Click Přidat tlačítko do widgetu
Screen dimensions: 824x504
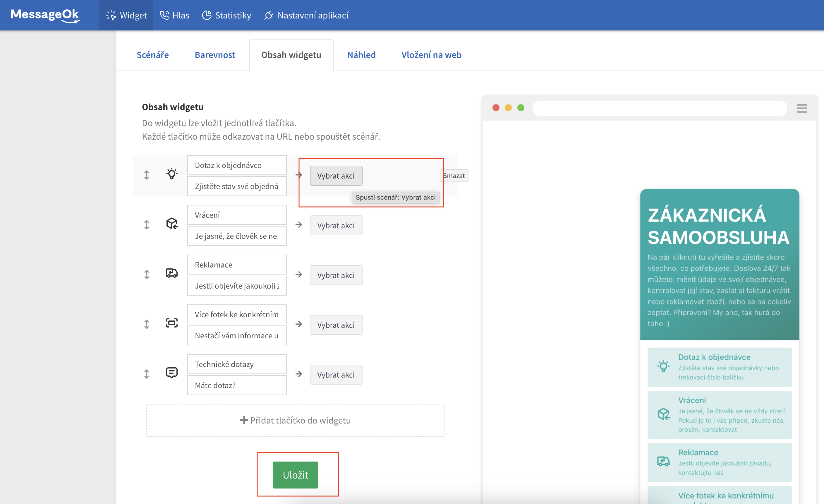coord(295,420)
